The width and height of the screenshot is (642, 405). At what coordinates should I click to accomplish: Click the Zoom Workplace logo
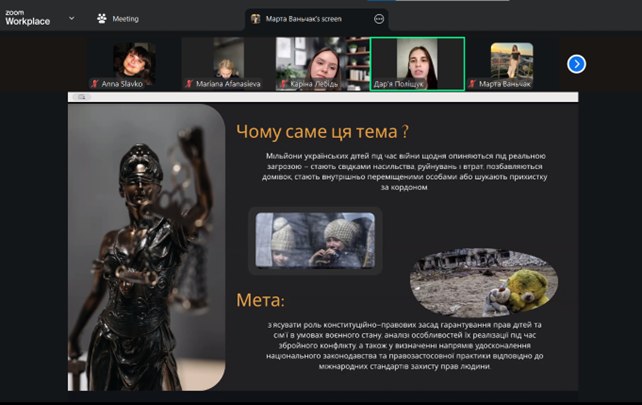[x=29, y=17]
